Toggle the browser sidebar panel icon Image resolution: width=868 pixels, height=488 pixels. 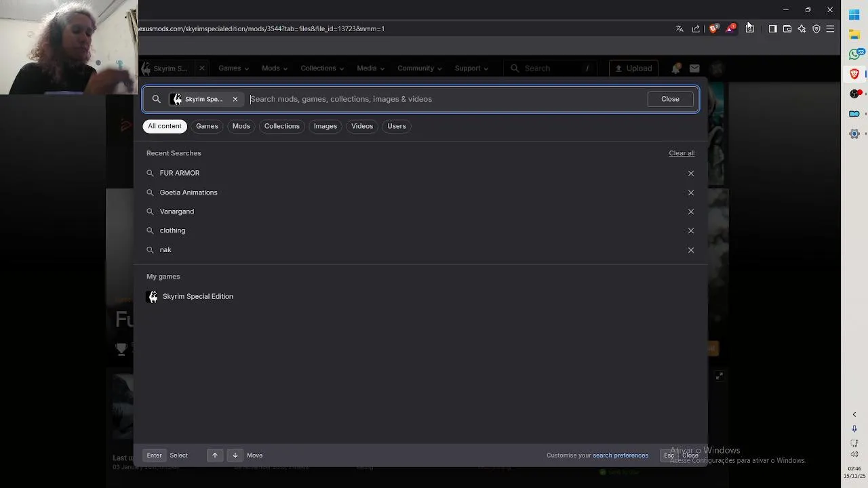pos(772,28)
